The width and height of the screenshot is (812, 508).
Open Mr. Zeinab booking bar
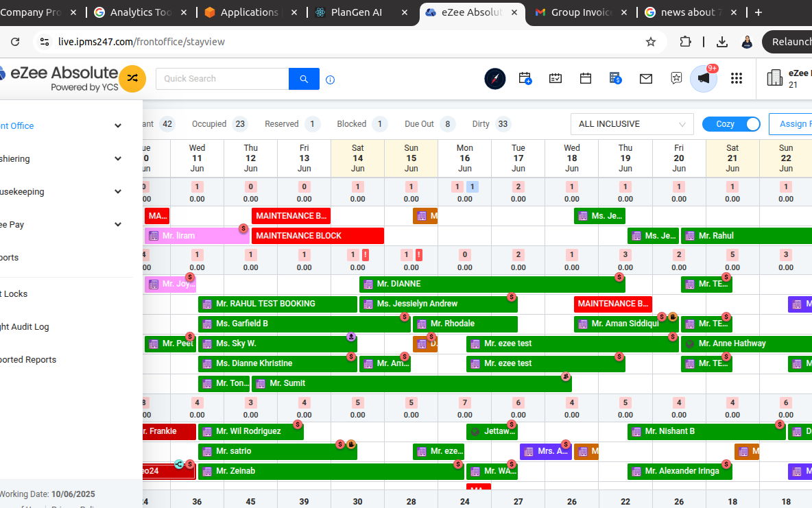pos(331,471)
